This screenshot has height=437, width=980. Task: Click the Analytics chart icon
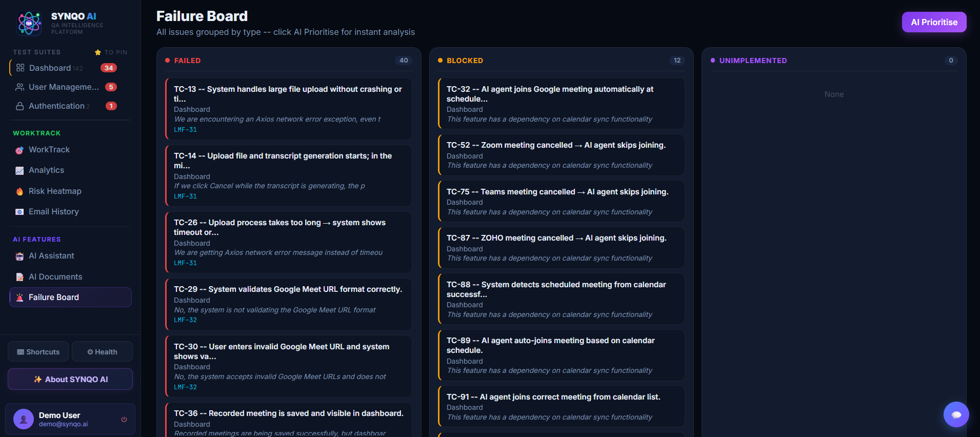point(19,170)
